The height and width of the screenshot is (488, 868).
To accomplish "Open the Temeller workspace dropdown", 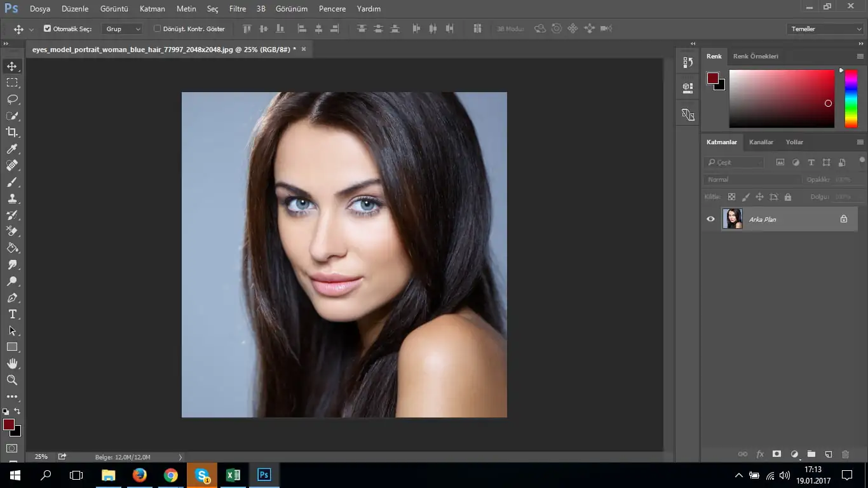I will coord(824,29).
